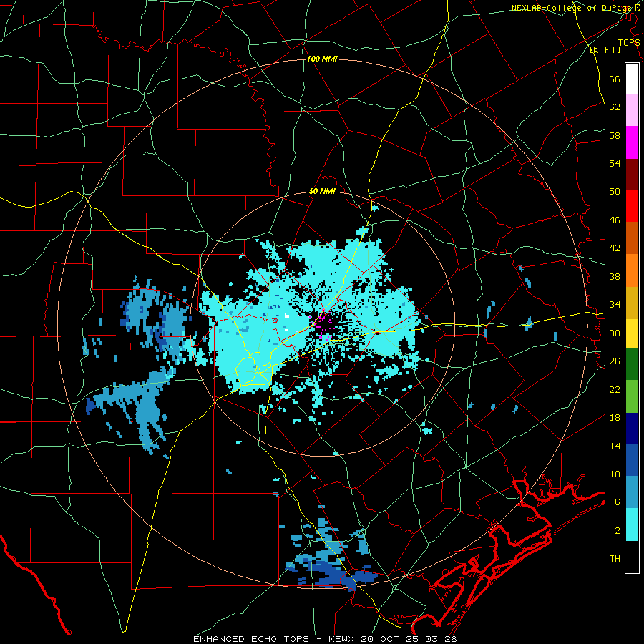Click the "26" legend value
Viewport: 644px width, 644px height.
tap(615, 361)
